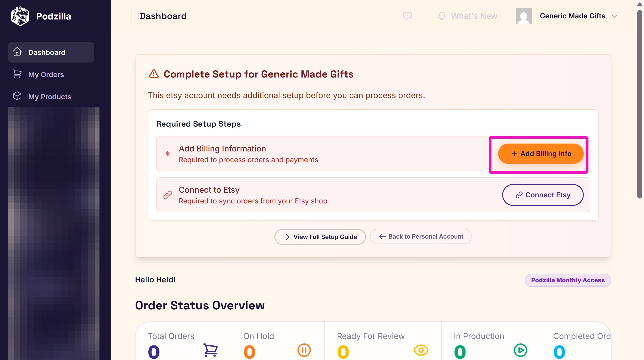
Task: Click the Connect Etsy button
Action: tap(543, 195)
